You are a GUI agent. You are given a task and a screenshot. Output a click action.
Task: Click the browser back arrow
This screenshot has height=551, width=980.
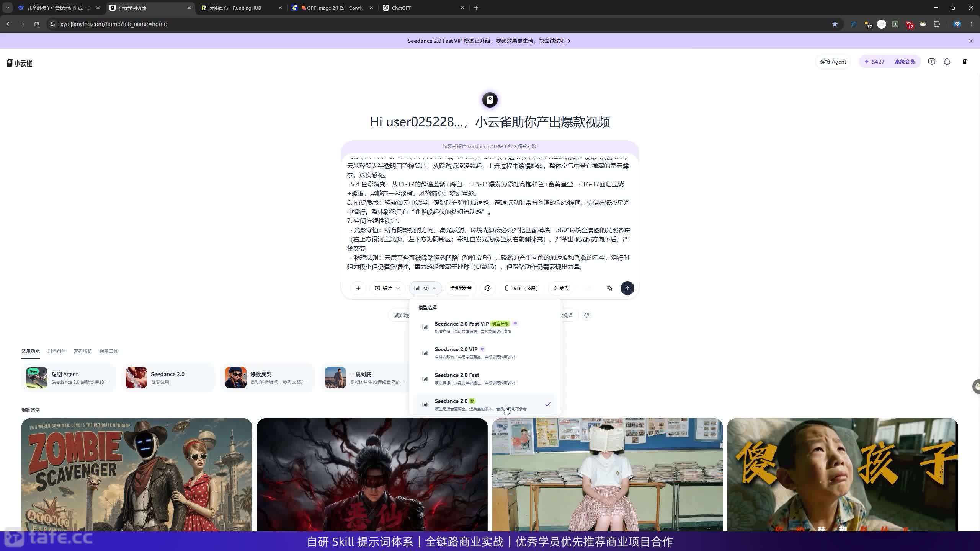[x=9, y=24]
